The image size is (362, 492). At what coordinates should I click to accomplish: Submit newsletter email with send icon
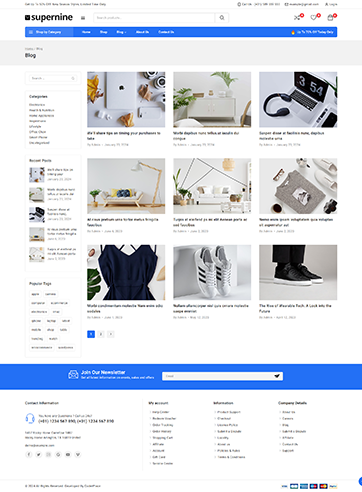277,376
